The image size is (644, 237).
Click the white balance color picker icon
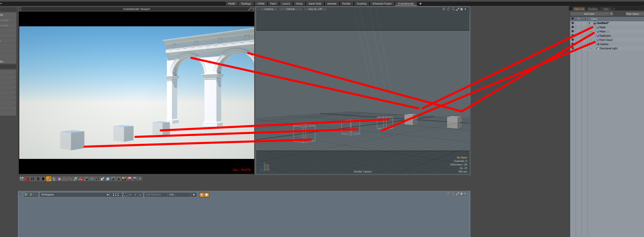tap(59, 179)
